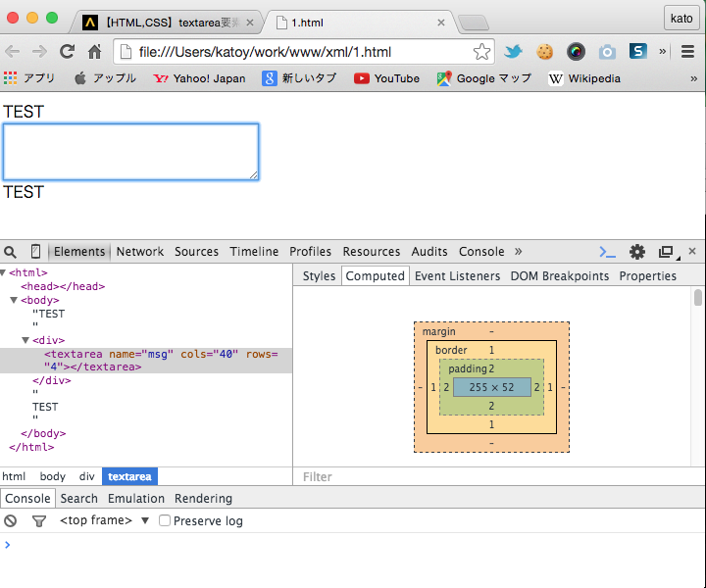
Task: Collapse the div element node
Action: (25, 340)
